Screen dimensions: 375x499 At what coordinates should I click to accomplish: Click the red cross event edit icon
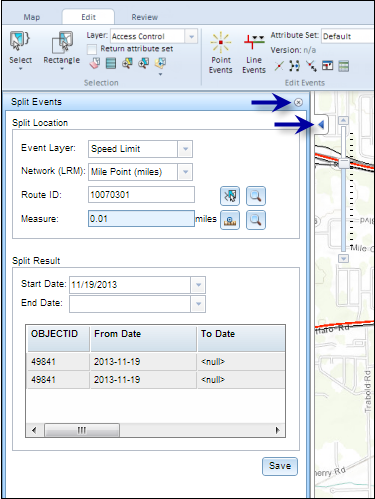311,66
